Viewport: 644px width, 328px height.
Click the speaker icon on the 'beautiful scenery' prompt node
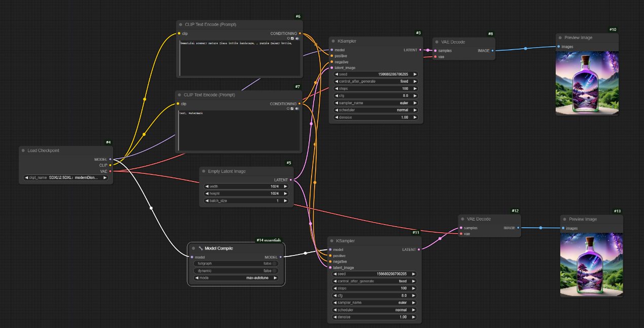tap(297, 38)
